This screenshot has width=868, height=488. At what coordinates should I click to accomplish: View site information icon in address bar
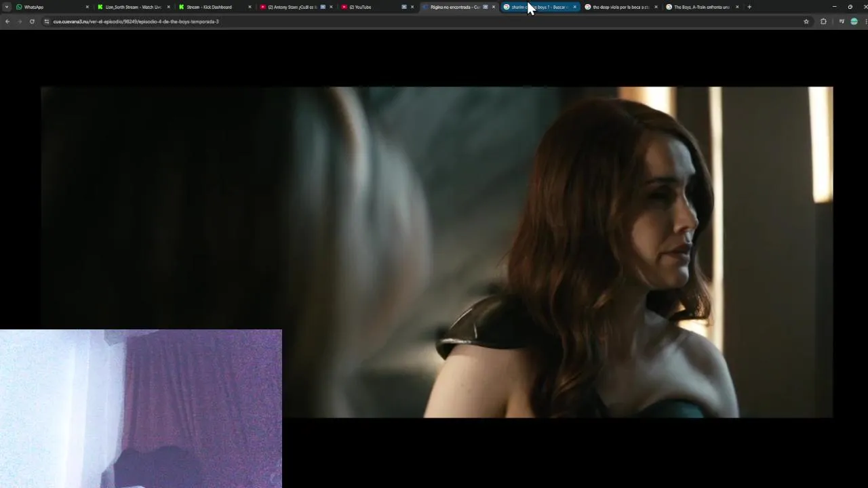tap(47, 21)
